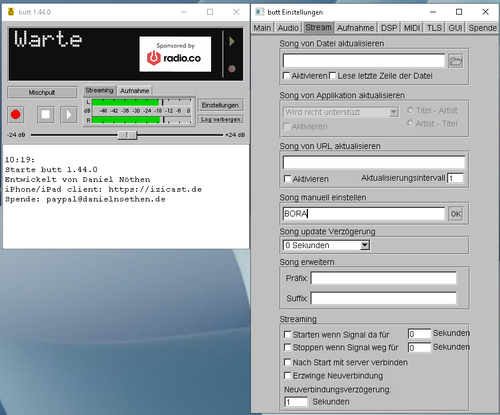Screen dimensions: 500x415
Task: Select the Stream settings tab
Action: tap(318, 27)
